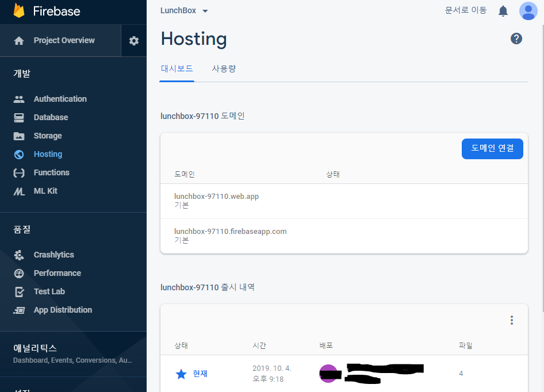This screenshot has width=544, height=392.
Task: Open Performance in sidebar
Action: [58, 274]
